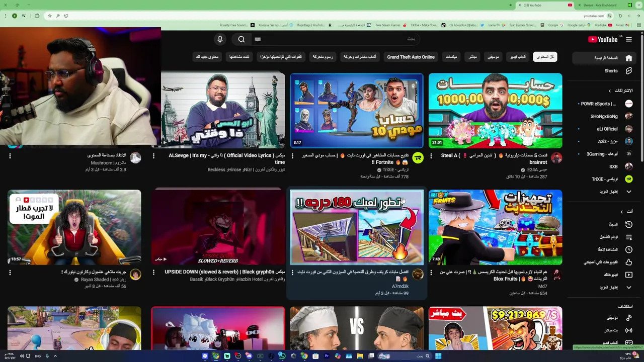Click the microphone voice search icon
Image resolution: width=644 pixels, height=362 pixels.
point(220,39)
